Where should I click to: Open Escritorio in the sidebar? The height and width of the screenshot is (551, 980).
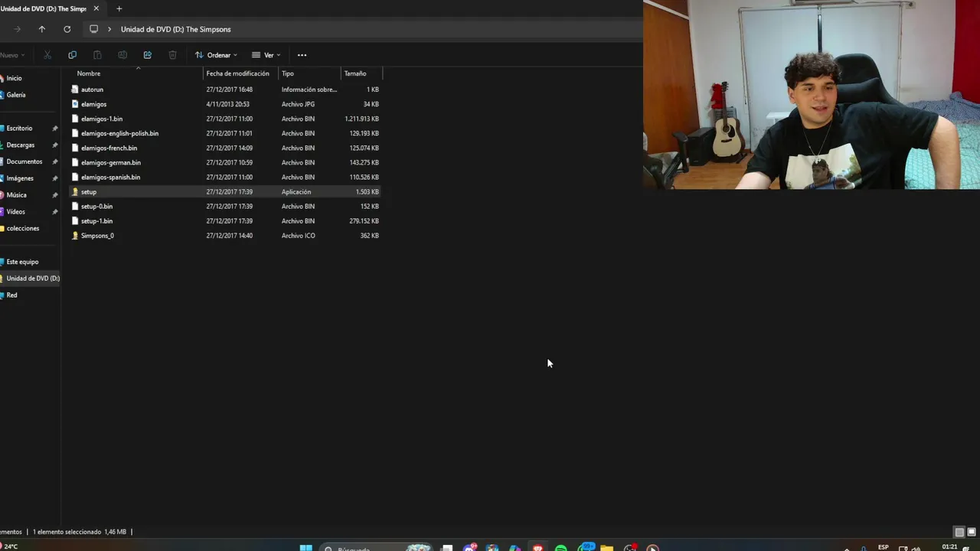19,129
